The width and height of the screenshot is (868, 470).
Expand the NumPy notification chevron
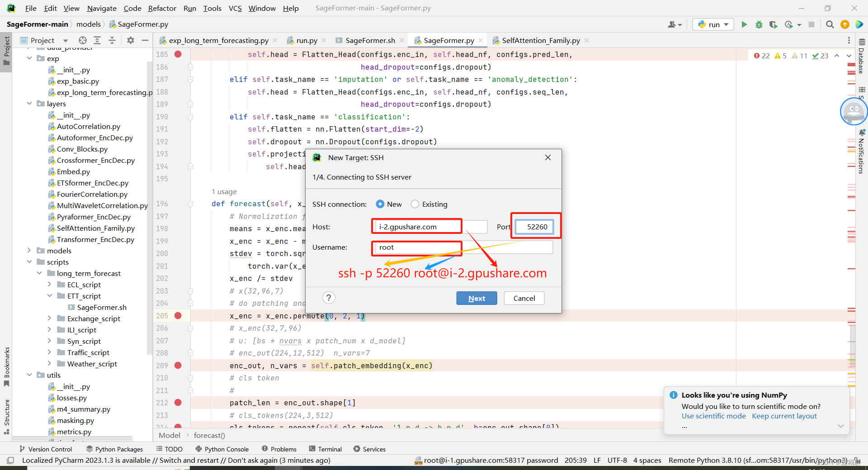tap(840, 426)
